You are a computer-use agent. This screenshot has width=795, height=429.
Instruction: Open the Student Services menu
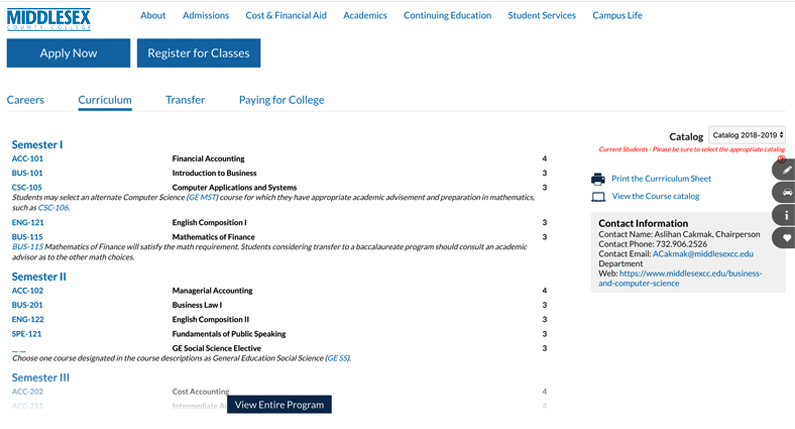(x=542, y=16)
